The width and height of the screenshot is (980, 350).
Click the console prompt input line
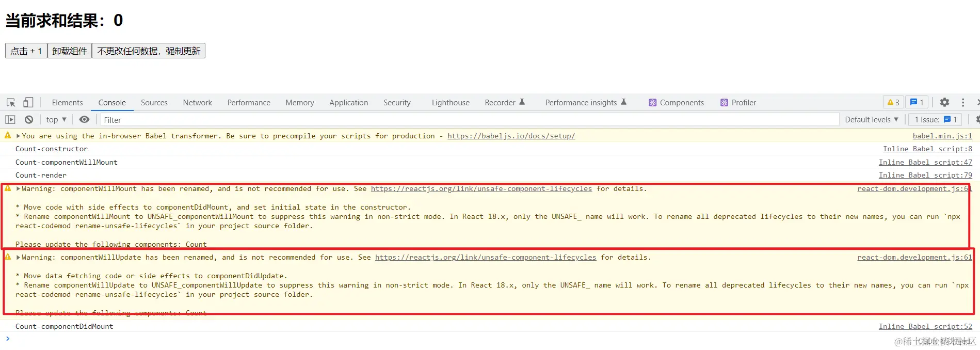point(490,339)
